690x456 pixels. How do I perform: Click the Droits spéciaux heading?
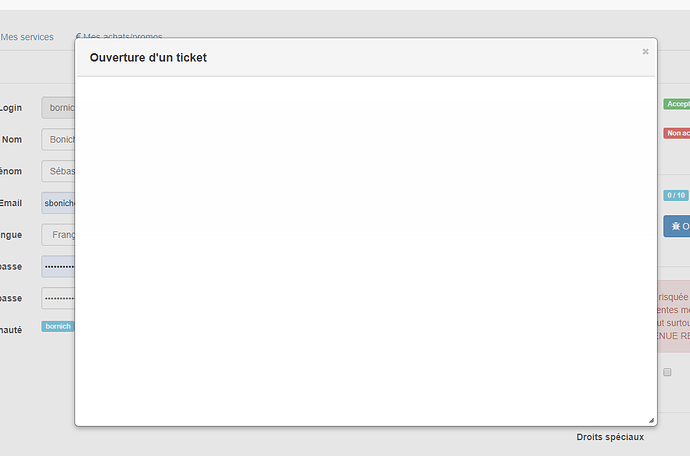[x=610, y=437]
